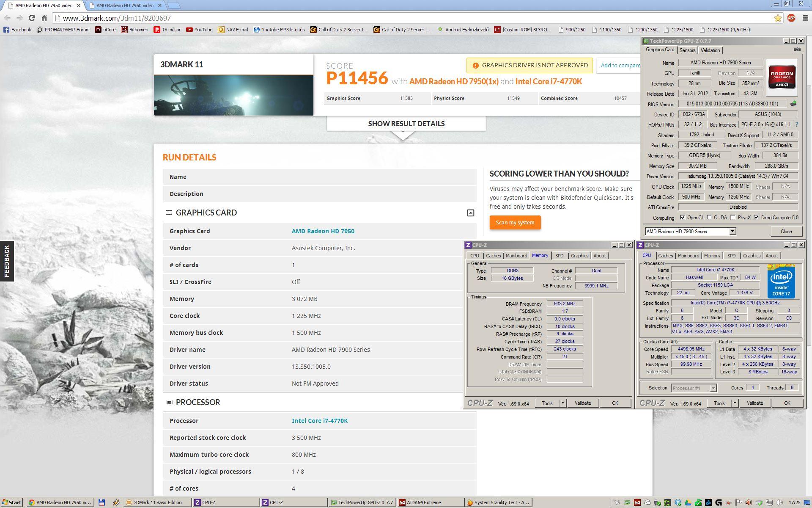Open Tools dropdown arrow in CPU tab CPU-Z window
Image resolution: width=812 pixels, height=508 pixels.
tap(735, 403)
